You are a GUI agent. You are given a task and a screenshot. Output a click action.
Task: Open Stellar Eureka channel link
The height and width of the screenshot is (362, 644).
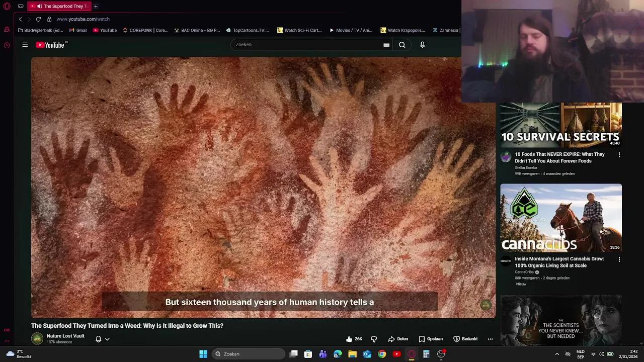(526, 167)
